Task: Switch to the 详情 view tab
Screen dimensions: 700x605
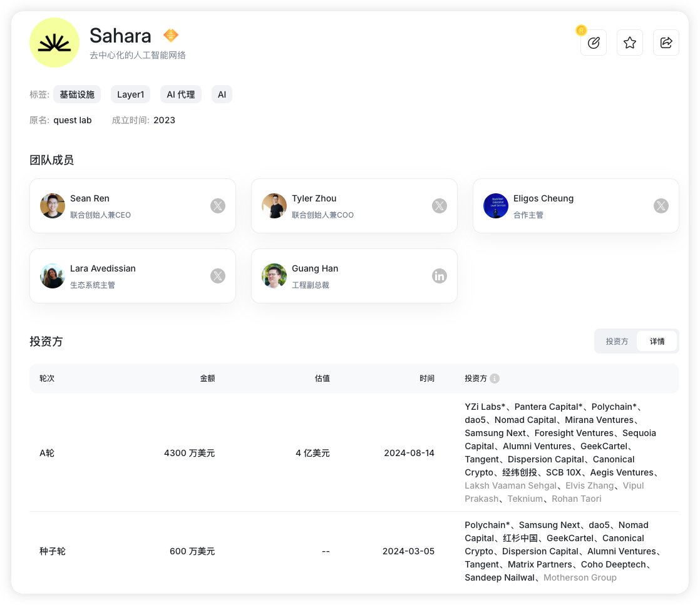Action: click(657, 342)
